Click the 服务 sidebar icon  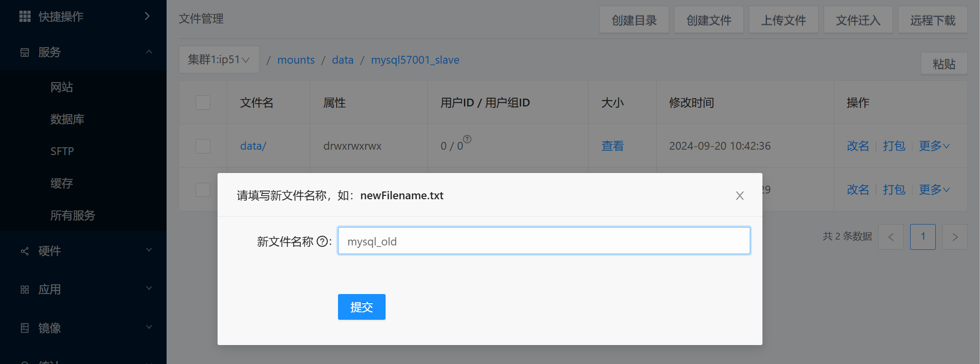25,52
